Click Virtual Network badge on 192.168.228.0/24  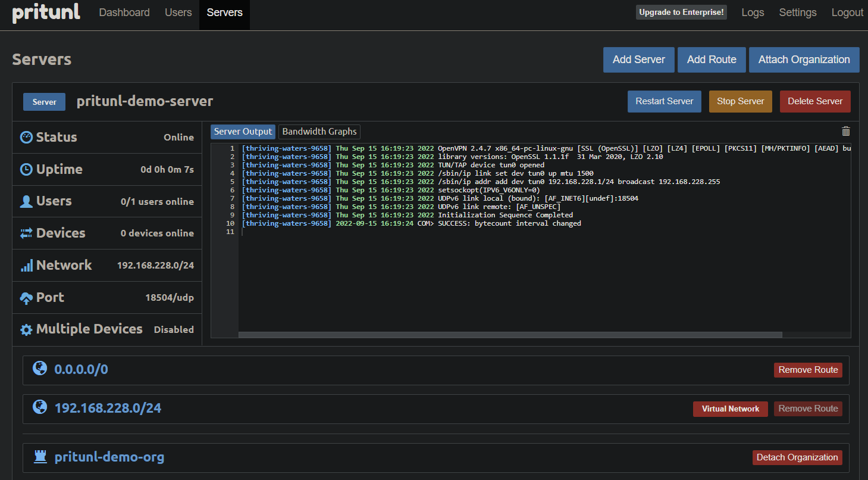(x=731, y=409)
